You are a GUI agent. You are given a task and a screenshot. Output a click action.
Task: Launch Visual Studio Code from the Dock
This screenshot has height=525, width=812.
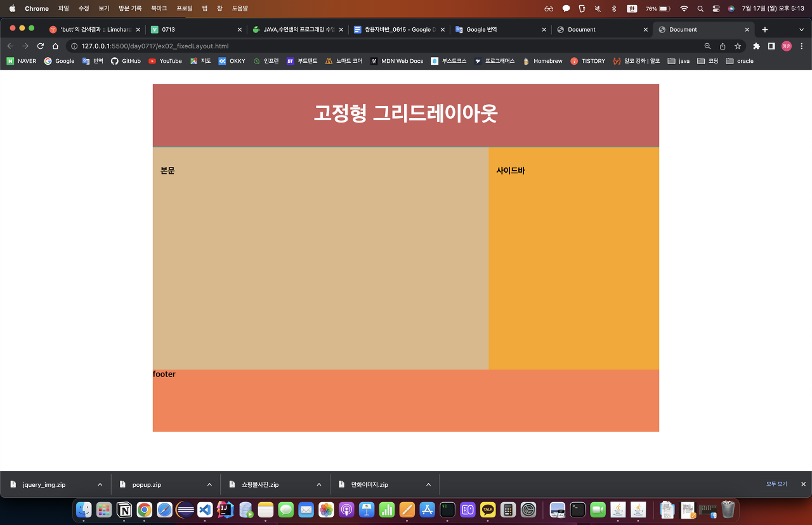click(204, 509)
